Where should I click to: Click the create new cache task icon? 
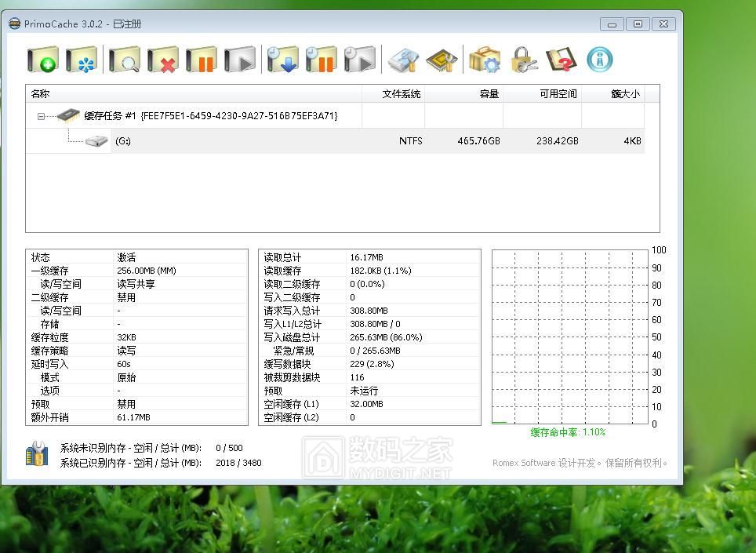click(x=42, y=60)
